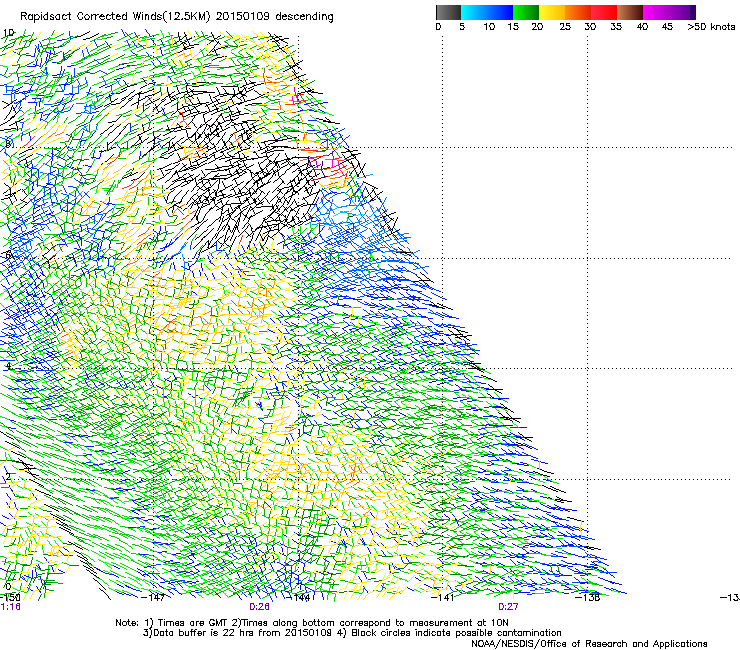Click the longitude label -144
The height and width of the screenshot is (650, 740).
click(299, 597)
